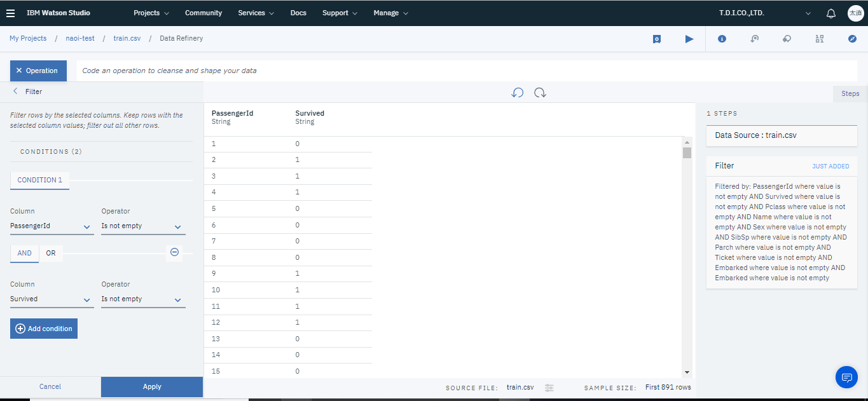
Task: Switch to the Steps tab
Action: pos(850,93)
